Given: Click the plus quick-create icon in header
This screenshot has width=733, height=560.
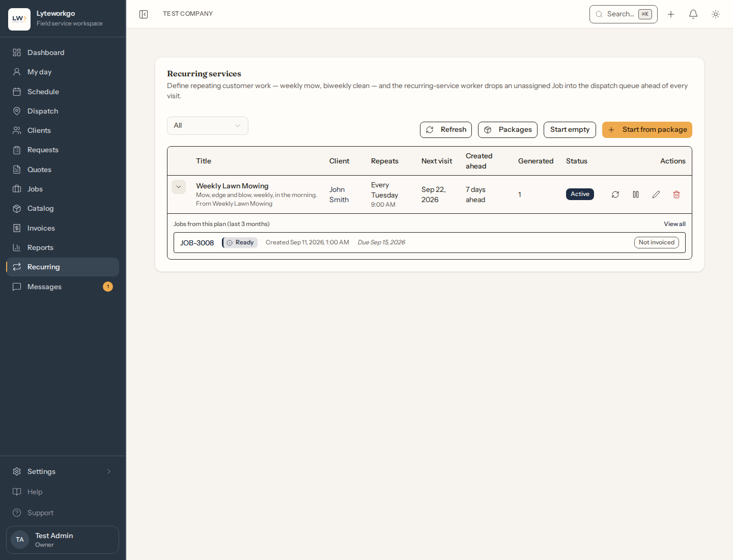Looking at the screenshot, I should pos(671,14).
